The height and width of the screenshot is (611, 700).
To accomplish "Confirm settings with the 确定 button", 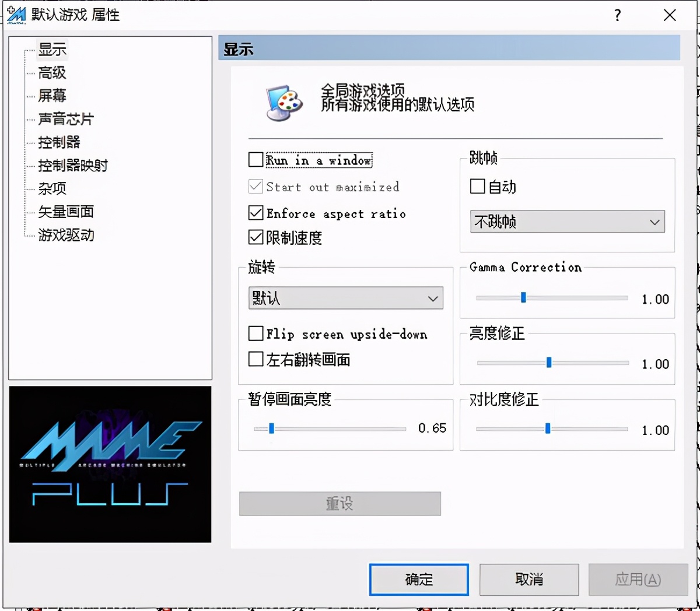I will (418, 579).
